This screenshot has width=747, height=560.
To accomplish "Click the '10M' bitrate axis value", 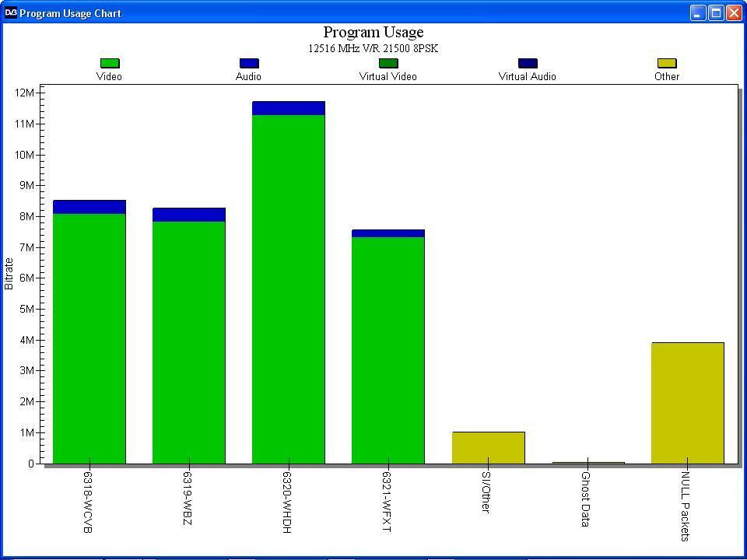I will [25, 155].
